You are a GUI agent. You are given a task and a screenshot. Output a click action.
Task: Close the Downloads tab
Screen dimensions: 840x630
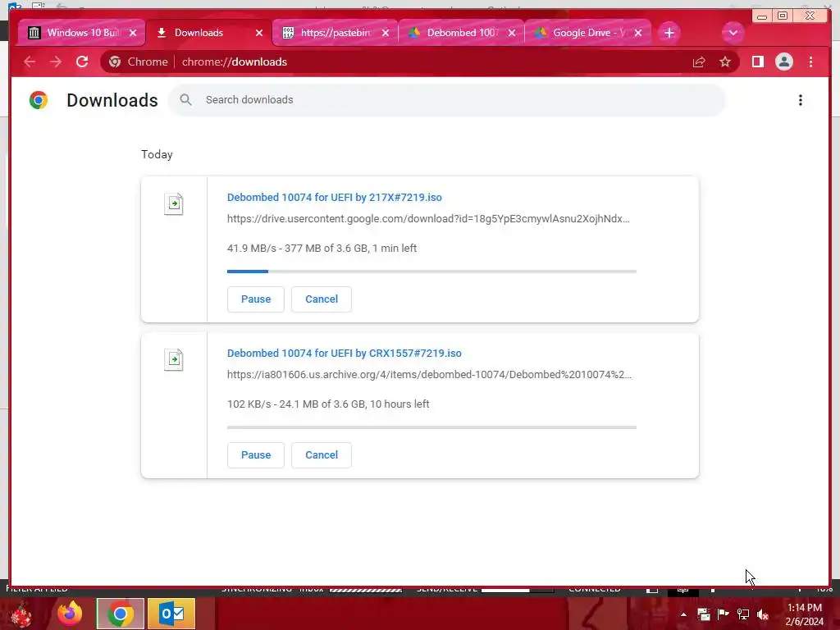pos(259,33)
